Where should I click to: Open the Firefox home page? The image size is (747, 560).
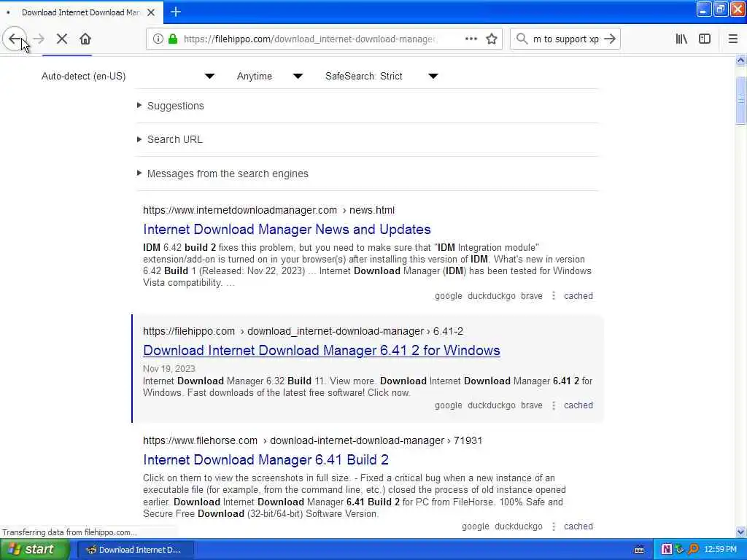85,39
